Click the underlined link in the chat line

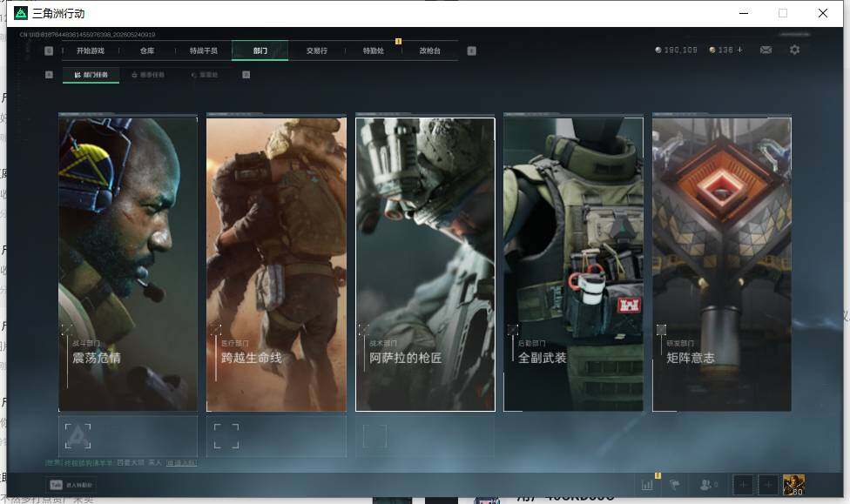181,463
